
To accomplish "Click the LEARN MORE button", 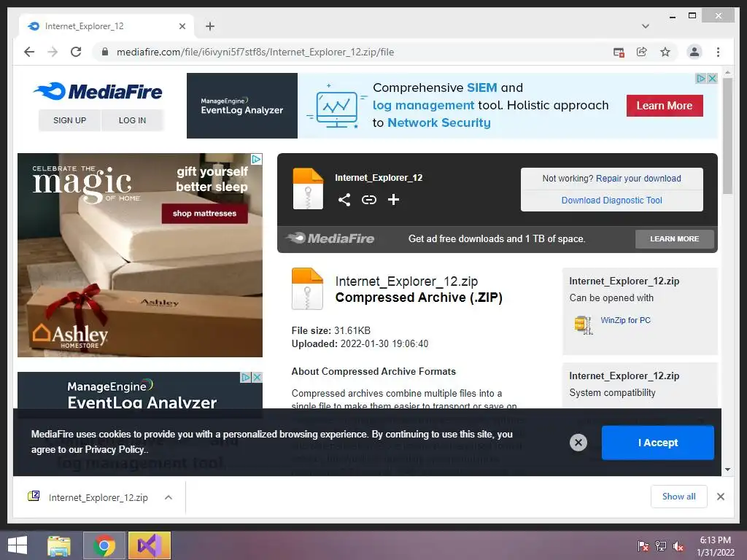I will coord(675,239).
